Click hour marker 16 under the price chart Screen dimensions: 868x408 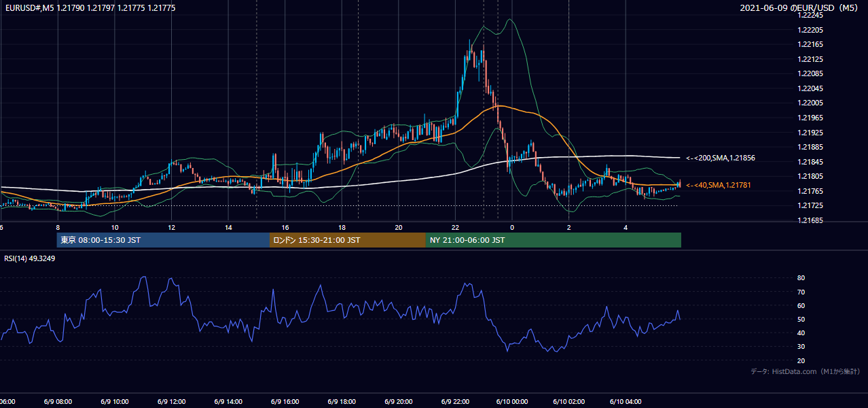coord(285,227)
